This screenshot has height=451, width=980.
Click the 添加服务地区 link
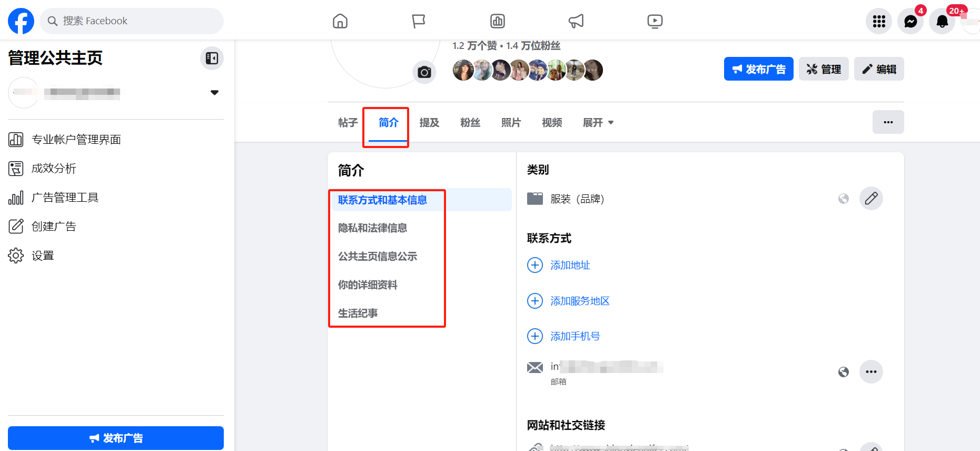(x=580, y=301)
